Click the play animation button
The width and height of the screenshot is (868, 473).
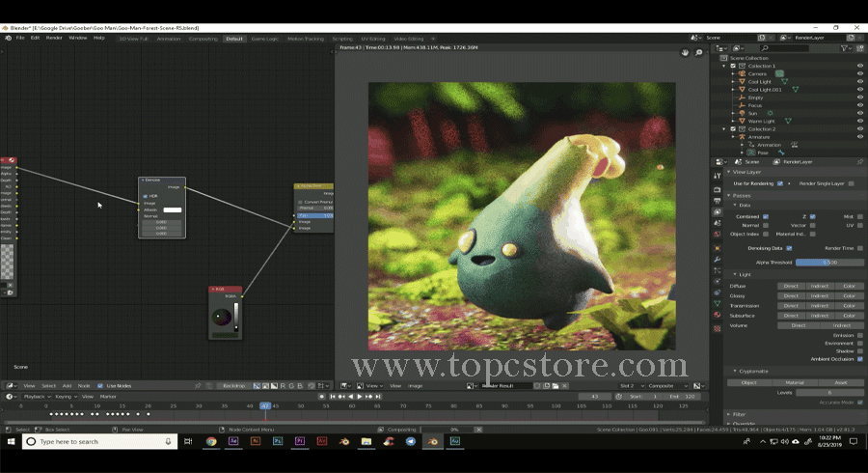360,397
